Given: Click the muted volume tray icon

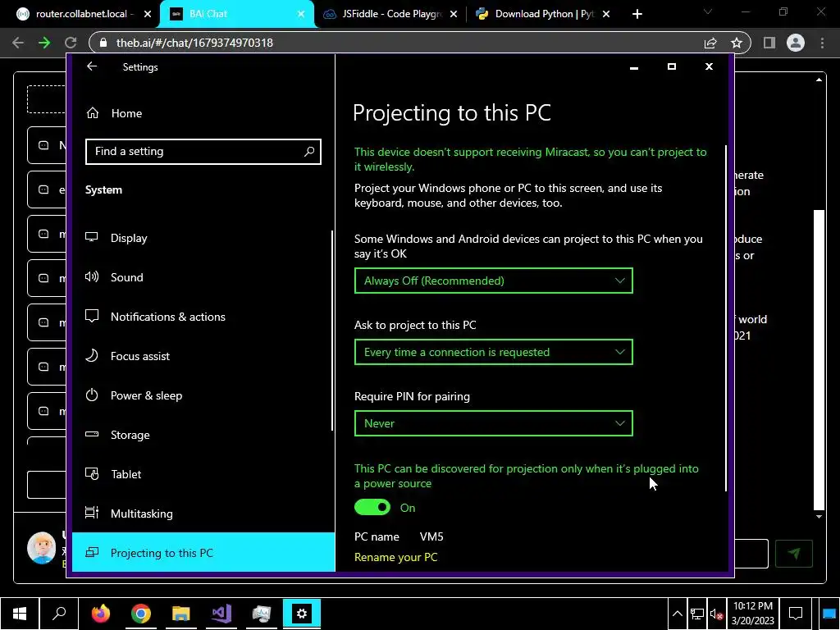Looking at the screenshot, I should coord(716,614).
